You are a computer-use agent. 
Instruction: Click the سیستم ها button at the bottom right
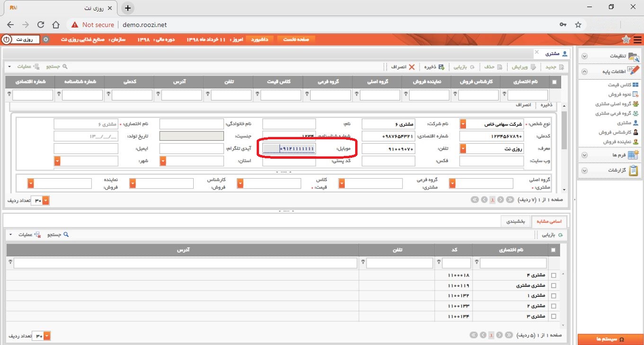(x=610, y=339)
